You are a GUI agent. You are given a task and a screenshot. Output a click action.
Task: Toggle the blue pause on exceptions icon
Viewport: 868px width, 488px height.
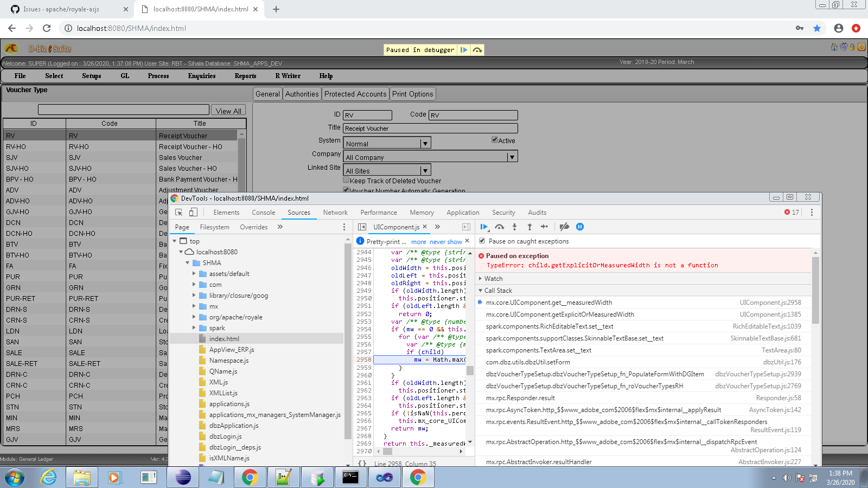click(x=580, y=227)
